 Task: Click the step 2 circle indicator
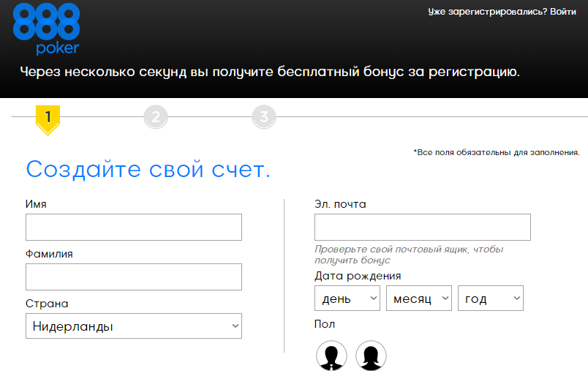(x=156, y=116)
